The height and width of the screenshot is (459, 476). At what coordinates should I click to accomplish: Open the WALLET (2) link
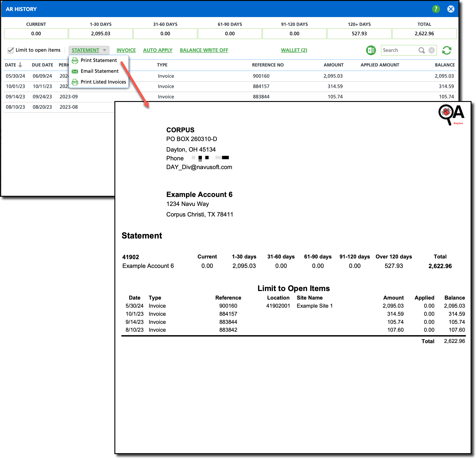tap(294, 50)
